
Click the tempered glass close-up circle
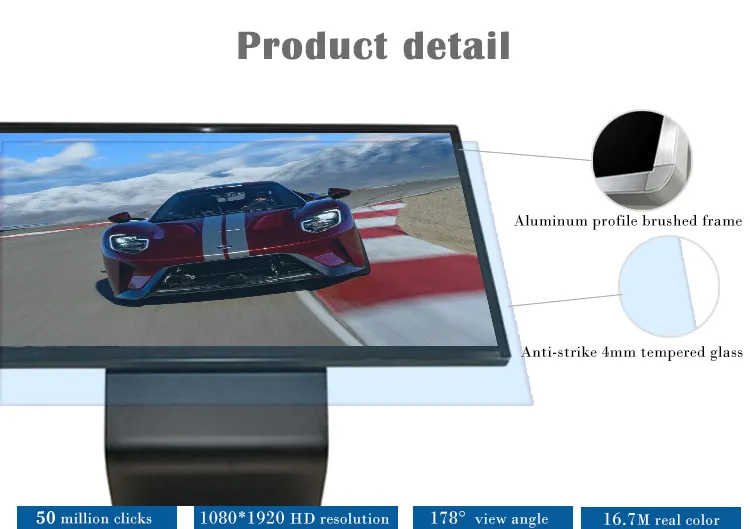click(669, 286)
